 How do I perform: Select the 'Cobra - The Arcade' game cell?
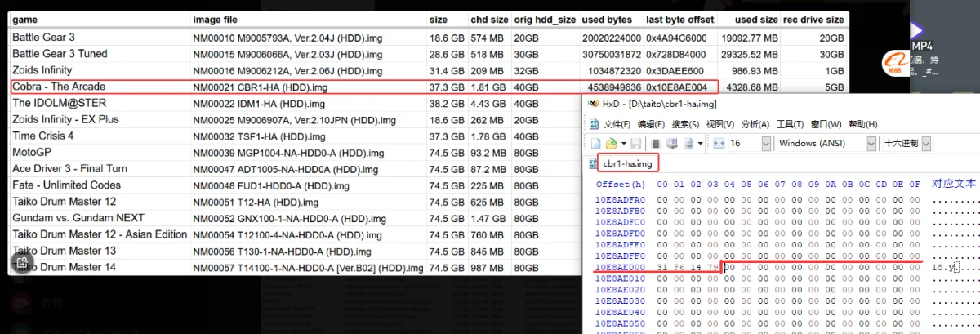[x=59, y=87]
